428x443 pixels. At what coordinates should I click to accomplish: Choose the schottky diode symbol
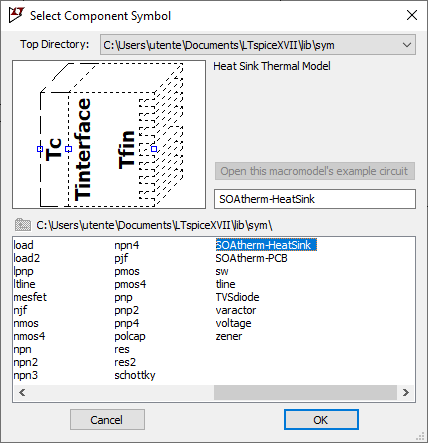coord(135,375)
